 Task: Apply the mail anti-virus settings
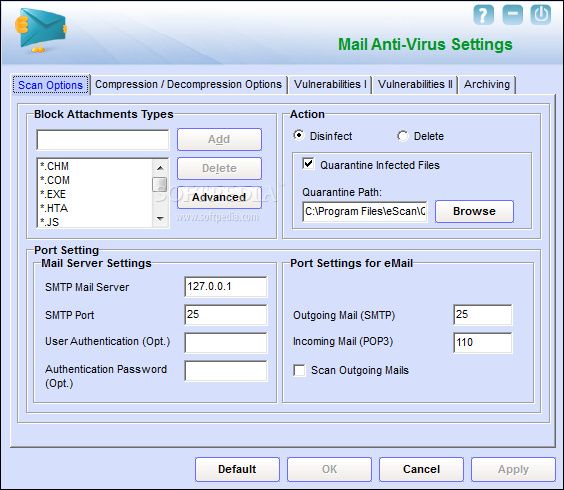pos(513,469)
